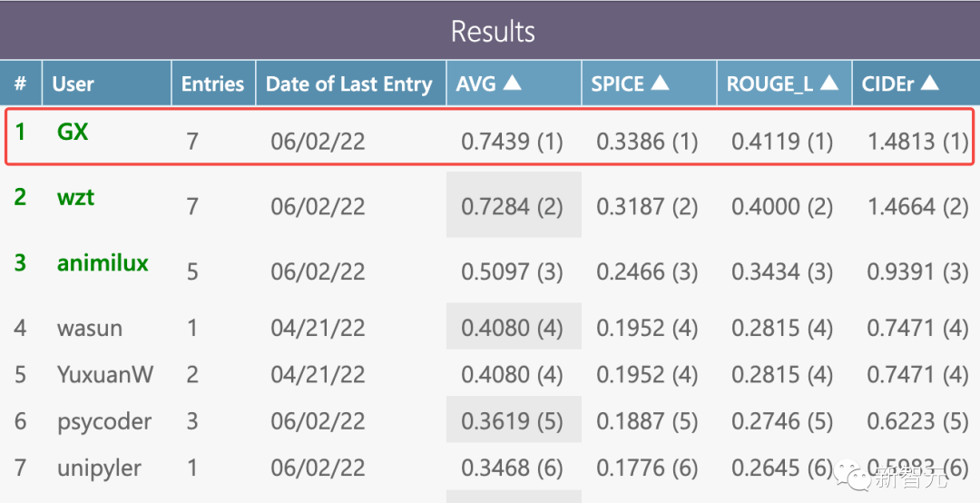Click the WeChat logo watermark icon
The image size is (980, 503).
(852, 474)
